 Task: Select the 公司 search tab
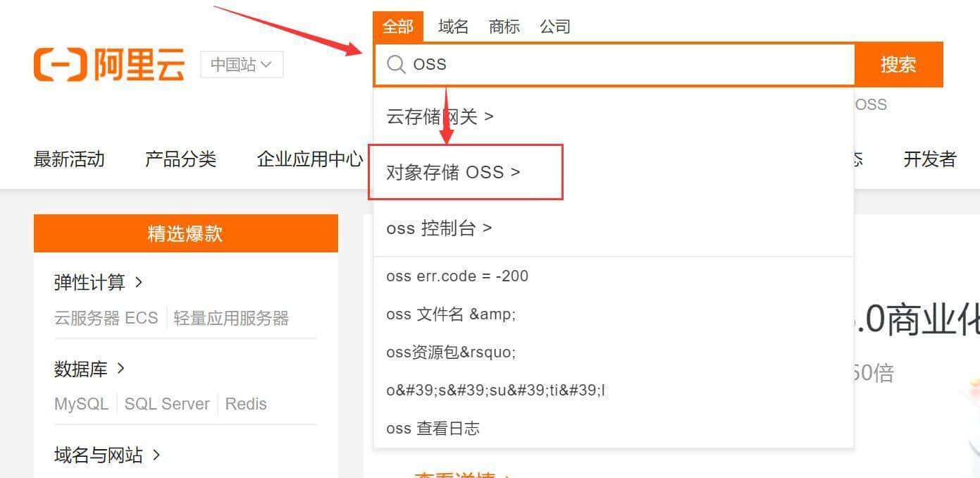click(x=555, y=27)
